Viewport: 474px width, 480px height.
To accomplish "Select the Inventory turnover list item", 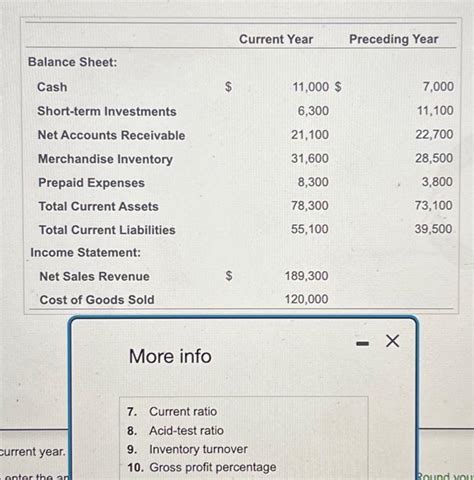I will [187, 449].
